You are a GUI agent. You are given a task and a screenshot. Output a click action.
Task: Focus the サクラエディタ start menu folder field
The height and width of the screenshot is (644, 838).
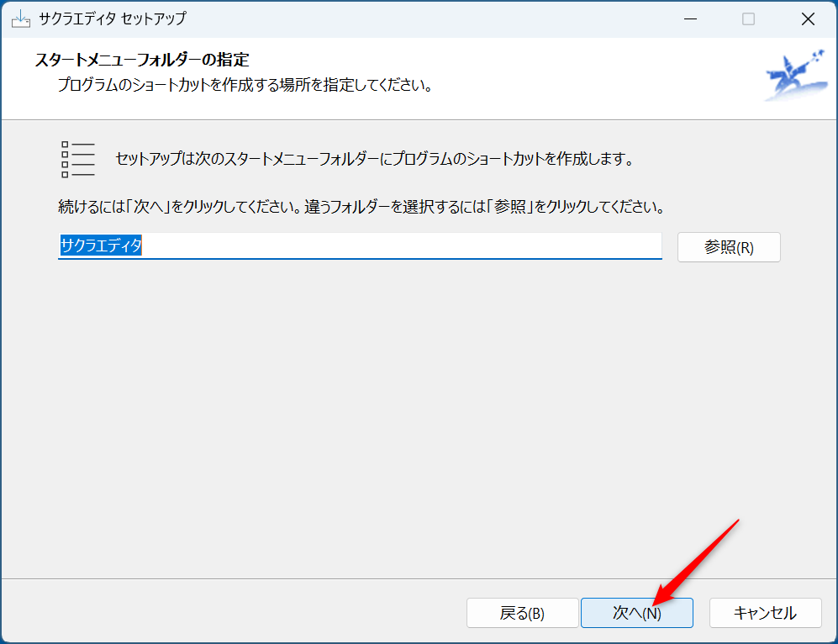pos(360,245)
